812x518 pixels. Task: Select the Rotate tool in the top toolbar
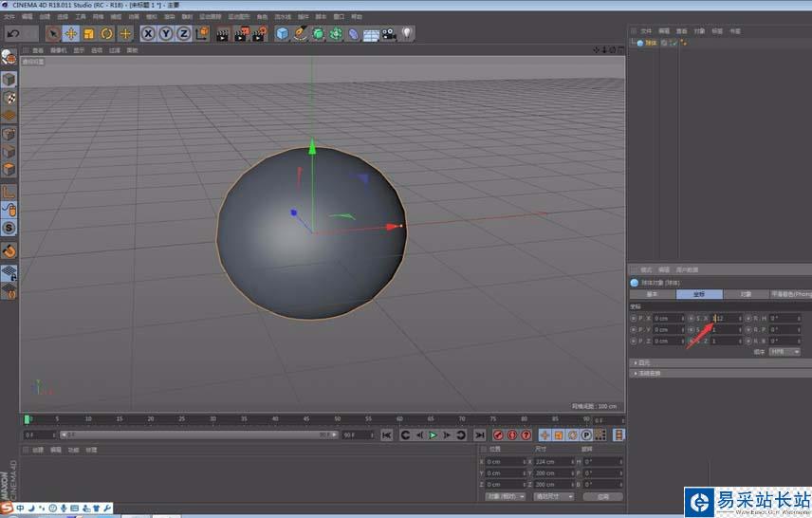107,33
